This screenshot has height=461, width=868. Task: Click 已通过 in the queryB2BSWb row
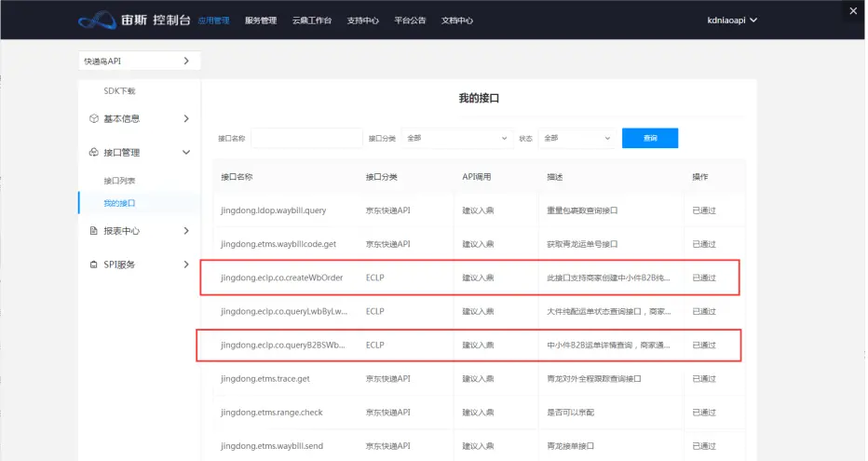coord(704,346)
